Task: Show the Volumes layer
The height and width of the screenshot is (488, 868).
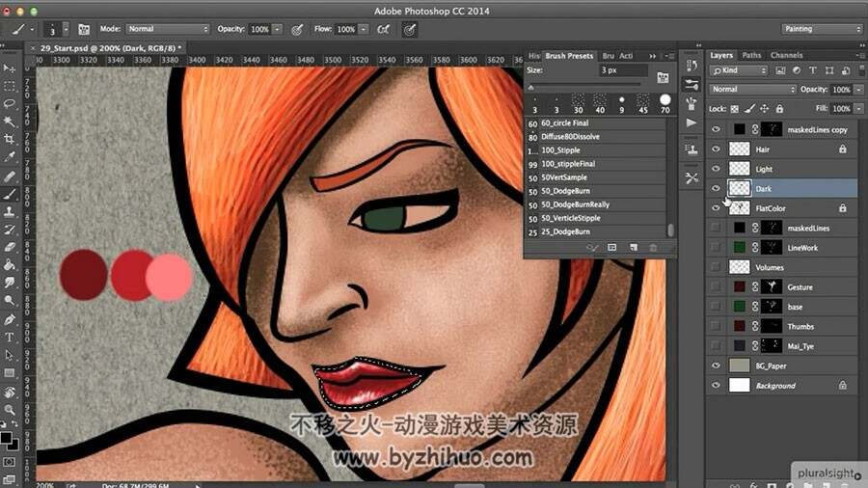Action: 716,267
